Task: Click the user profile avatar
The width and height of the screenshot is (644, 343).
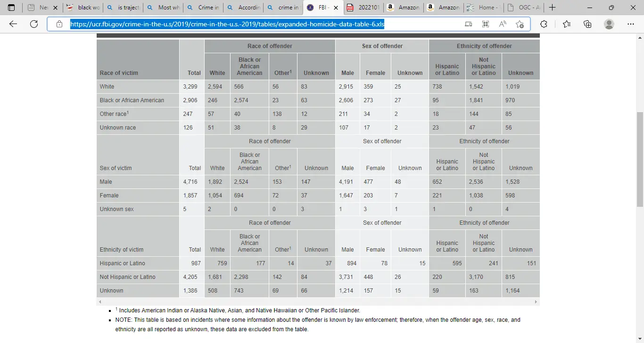Action: pyautogui.click(x=609, y=24)
